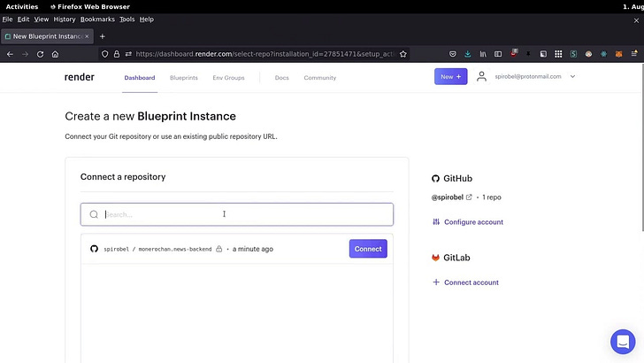Click the red extension icon with badge
This screenshot has height=363, width=644.
[x=514, y=53]
